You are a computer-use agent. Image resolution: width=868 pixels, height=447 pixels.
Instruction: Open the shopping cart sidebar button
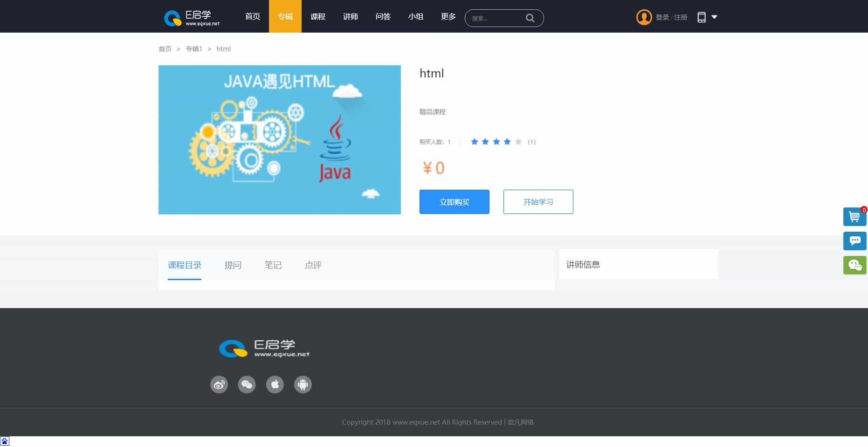pyautogui.click(x=854, y=217)
